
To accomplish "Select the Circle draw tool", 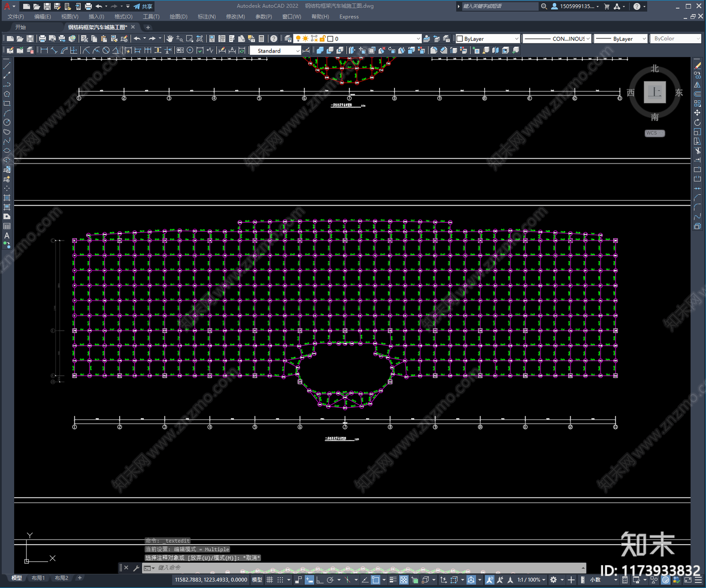I will point(7,122).
